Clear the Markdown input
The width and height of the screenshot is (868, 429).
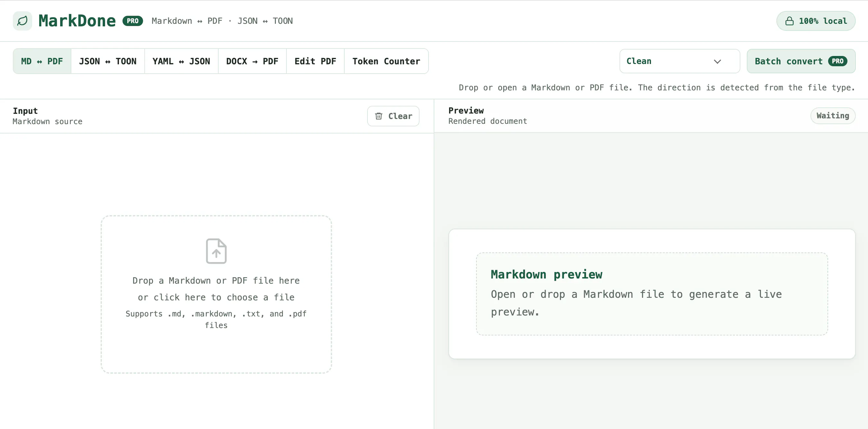point(393,116)
